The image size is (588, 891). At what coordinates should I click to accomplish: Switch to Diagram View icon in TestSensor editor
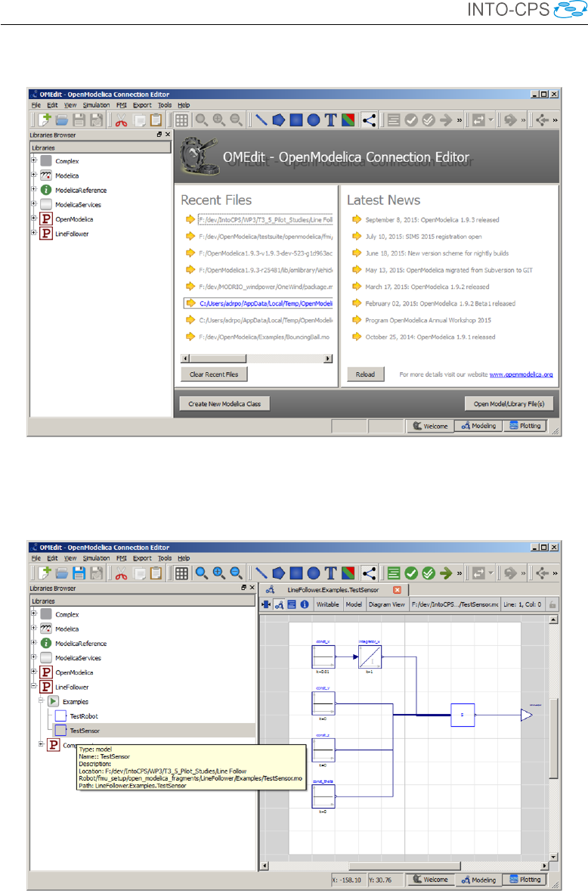pos(279,604)
